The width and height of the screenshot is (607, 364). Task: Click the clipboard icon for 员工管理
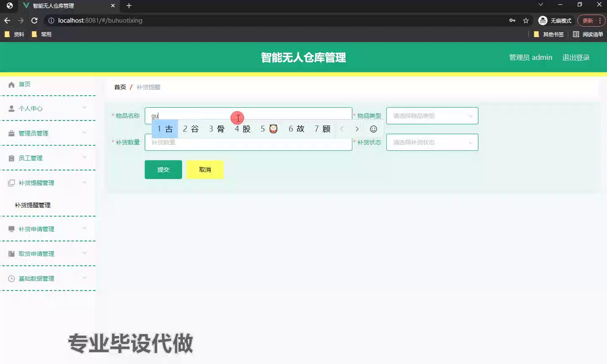(11, 158)
